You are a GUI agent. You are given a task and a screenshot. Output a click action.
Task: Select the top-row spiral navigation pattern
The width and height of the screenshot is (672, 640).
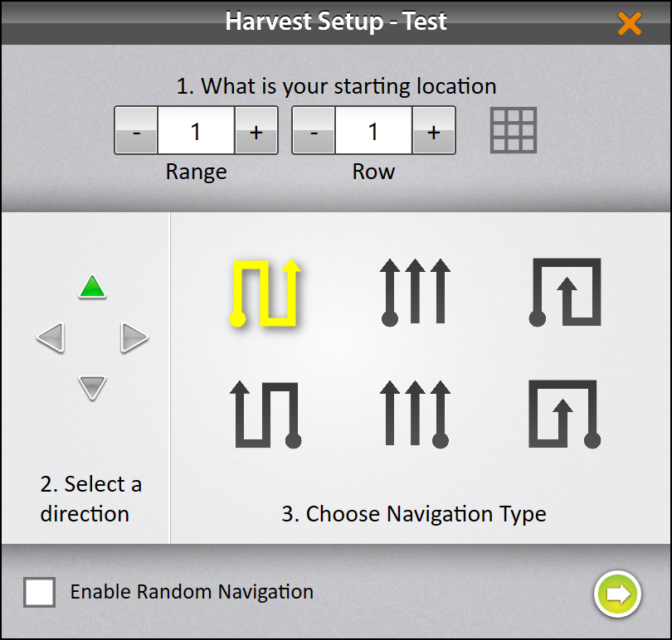click(x=565, y=292)
